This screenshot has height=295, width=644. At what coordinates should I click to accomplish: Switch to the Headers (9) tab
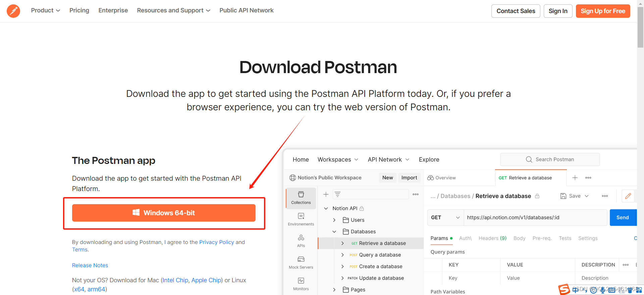click(x=492, y=238)
